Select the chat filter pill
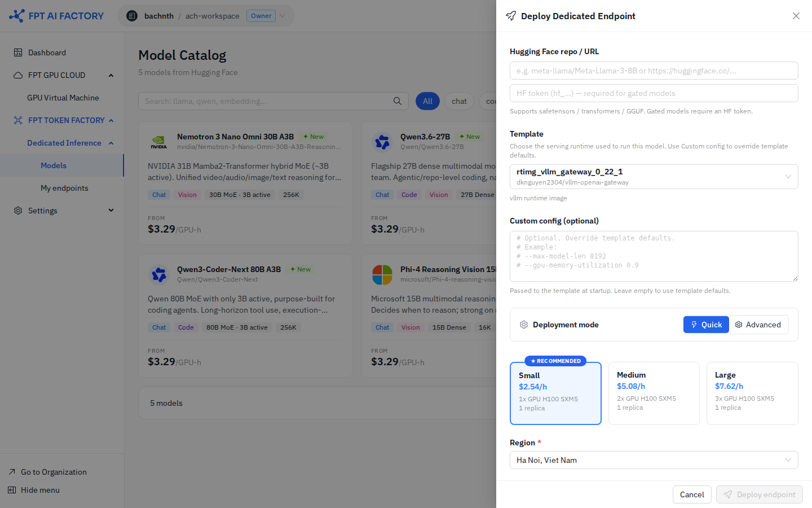 pos(459,101)
